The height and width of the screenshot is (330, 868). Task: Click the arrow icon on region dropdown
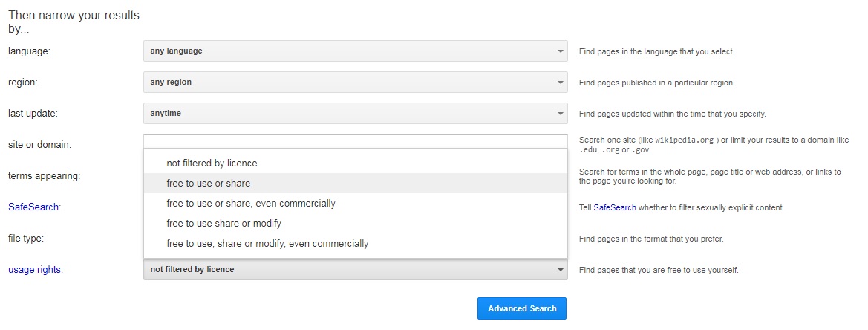pyautogui.click(x=560, y=82)
